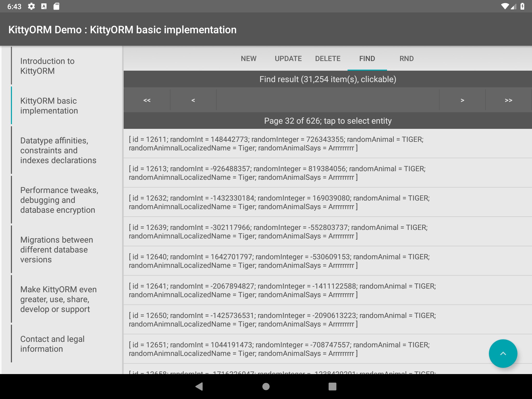Open Datatype affinities, constraints and indexes lesson
Viewport: 532px width, 399px height.
click(x=66, y=150)
